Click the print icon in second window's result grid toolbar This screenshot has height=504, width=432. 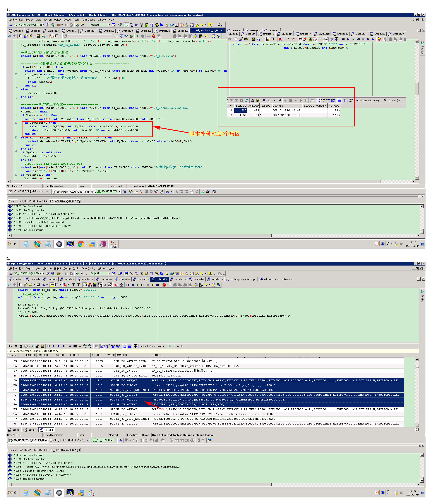(37, 346)
